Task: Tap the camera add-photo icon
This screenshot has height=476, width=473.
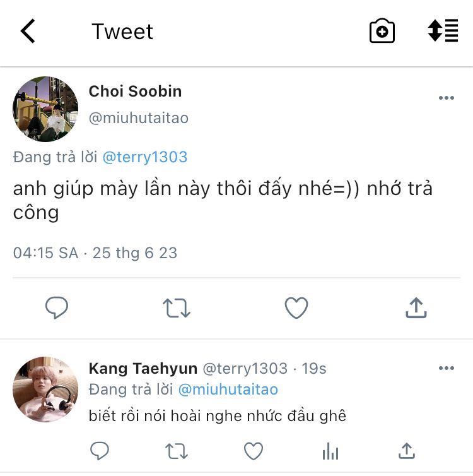Action: click(382, 31)
